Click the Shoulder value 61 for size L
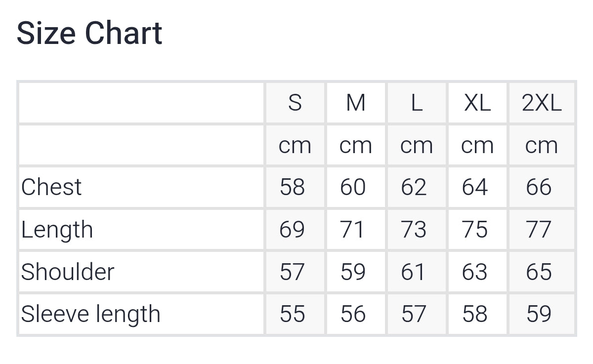This screenshot has height=364, width=593. pos(414,272)
